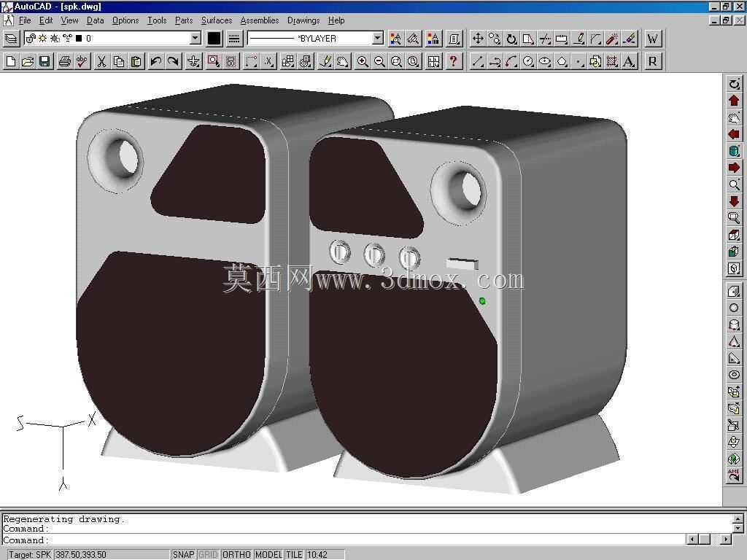The height and width of the screenshot is (560, 747).
Task: Toggle ORTHO mode in status bar
Action: [x=237, y=554]
